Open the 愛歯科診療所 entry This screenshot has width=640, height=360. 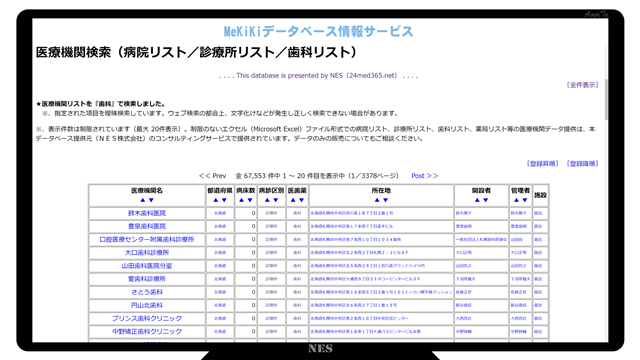tap(147, 279)
